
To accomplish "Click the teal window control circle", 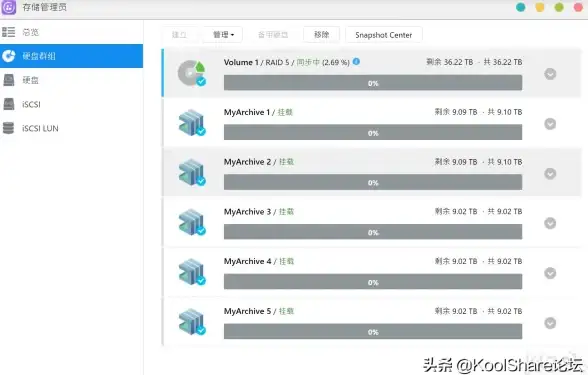I will click(x=520, y=7).
